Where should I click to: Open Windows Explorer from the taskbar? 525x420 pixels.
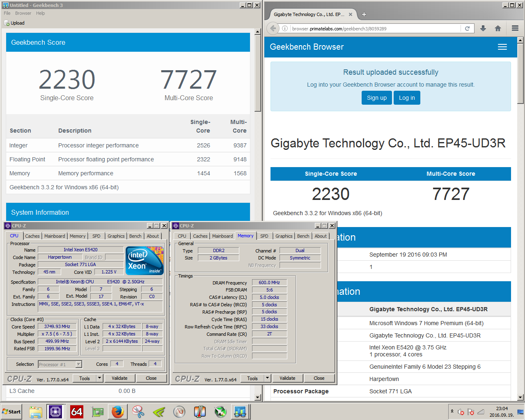pos(36,411)
